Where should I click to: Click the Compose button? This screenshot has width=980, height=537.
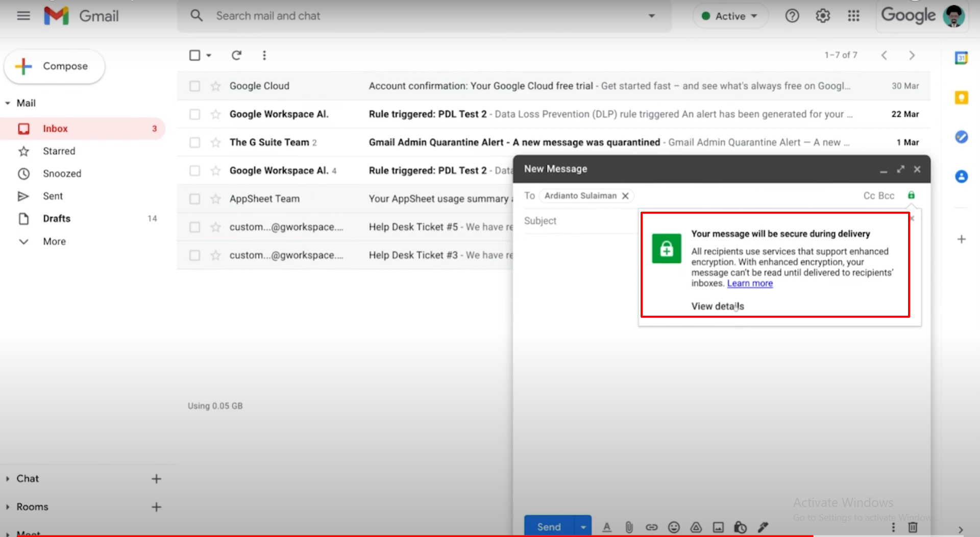click(54, 66)
